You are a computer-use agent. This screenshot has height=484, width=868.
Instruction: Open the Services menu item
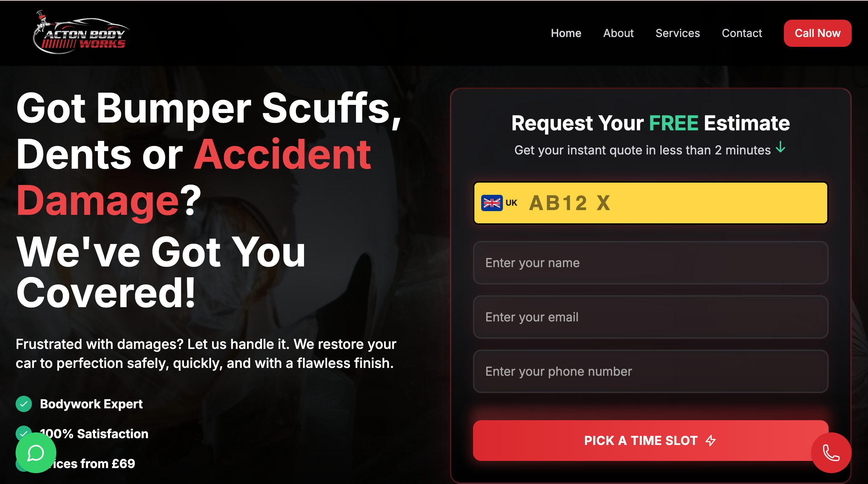[x=678, y=33]
